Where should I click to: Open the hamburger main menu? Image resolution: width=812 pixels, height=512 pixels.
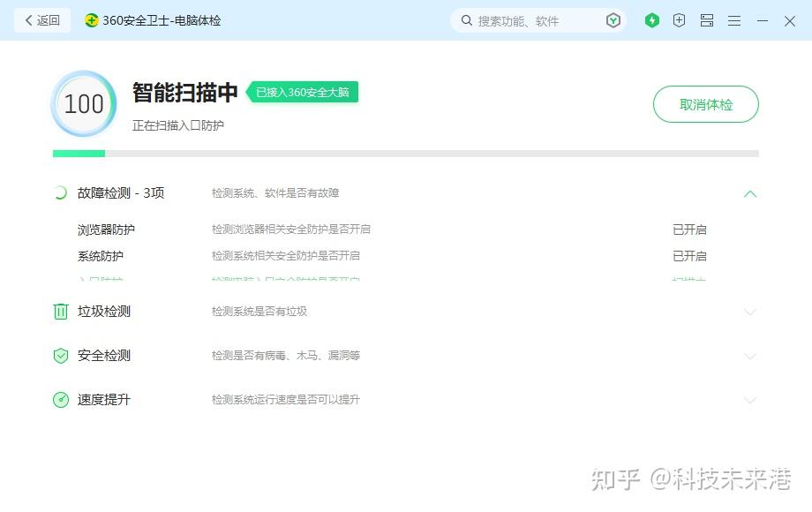[734, 20]
